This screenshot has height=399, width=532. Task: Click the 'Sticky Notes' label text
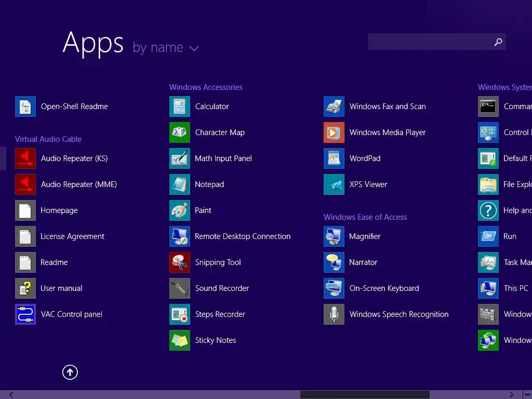216,340
